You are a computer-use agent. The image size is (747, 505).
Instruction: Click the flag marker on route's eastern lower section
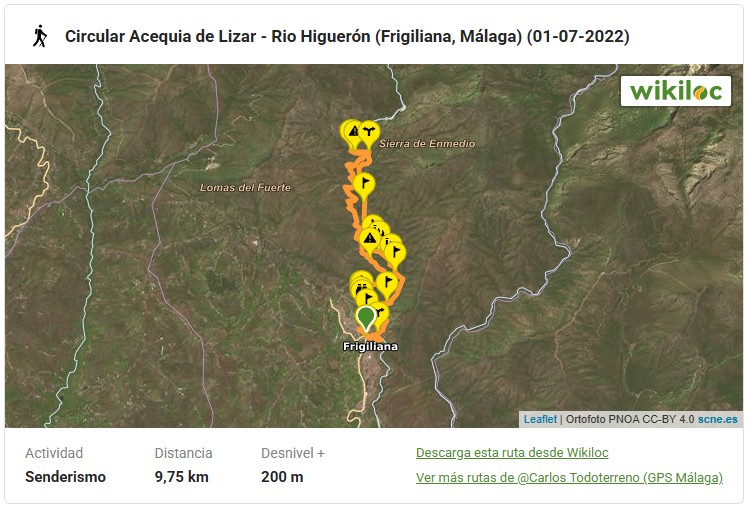(385, 282)
